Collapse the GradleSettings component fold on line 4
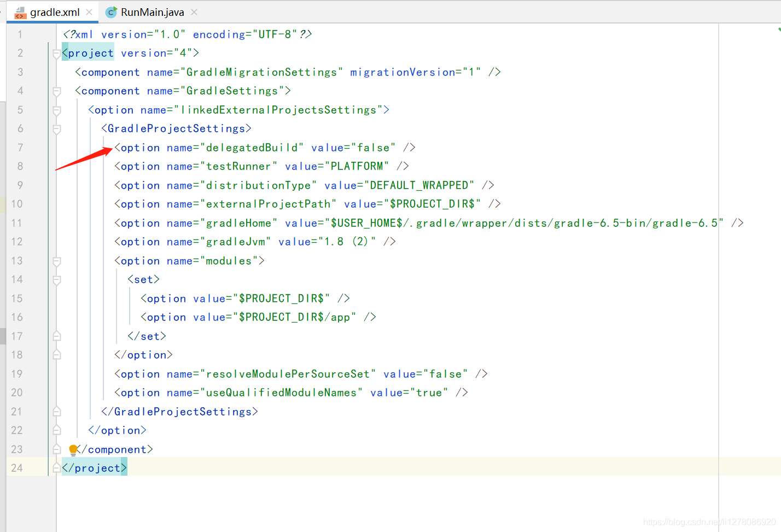 pyautogui.click(x=56, y=91)
